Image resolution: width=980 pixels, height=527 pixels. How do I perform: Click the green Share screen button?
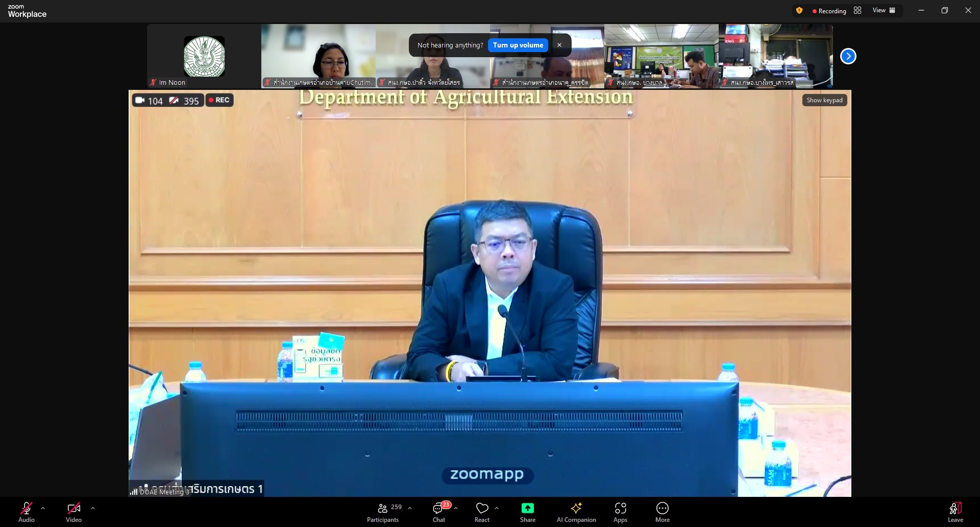[527, 512]
